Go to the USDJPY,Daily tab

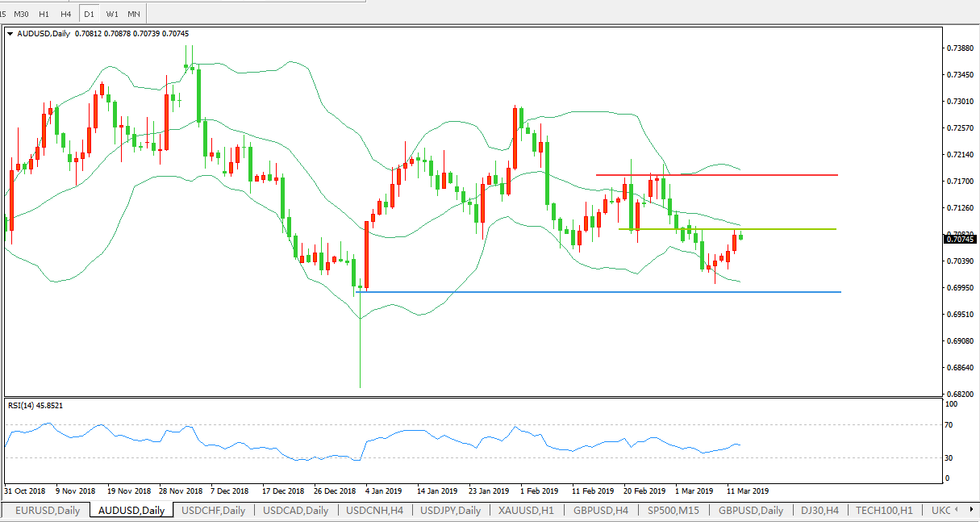pos(451,510)
